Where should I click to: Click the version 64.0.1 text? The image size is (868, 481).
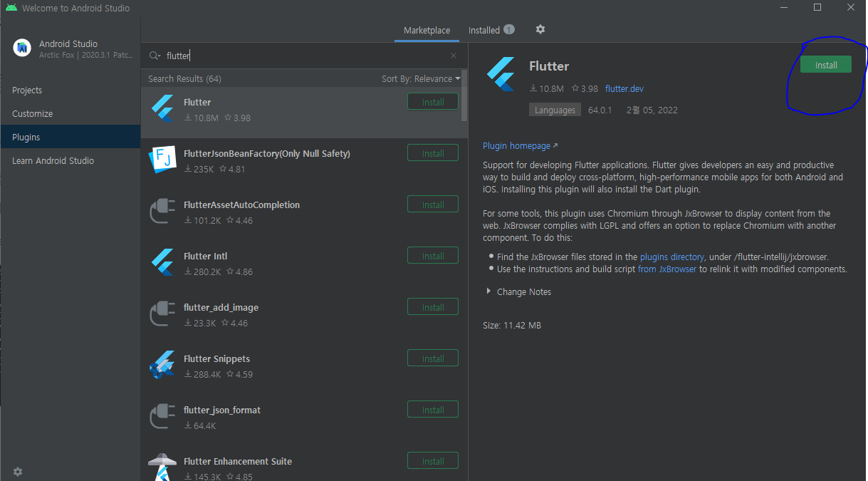pyautogui.click(x=600, y=110)
